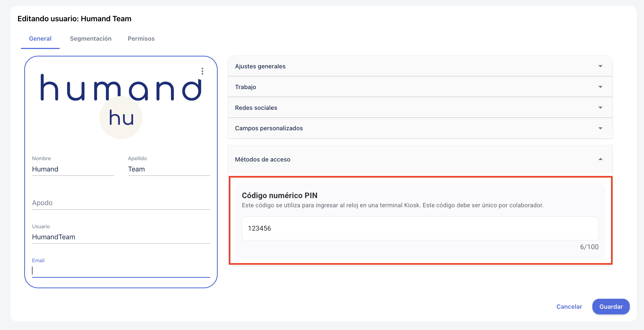Click the Métodos de acceso header label
The width and height of the screenshot is (644, 330).
263,159
